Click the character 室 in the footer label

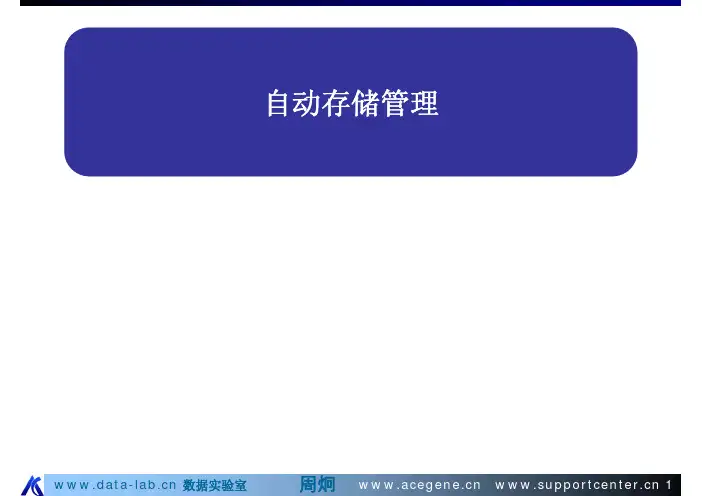point(240,485)
